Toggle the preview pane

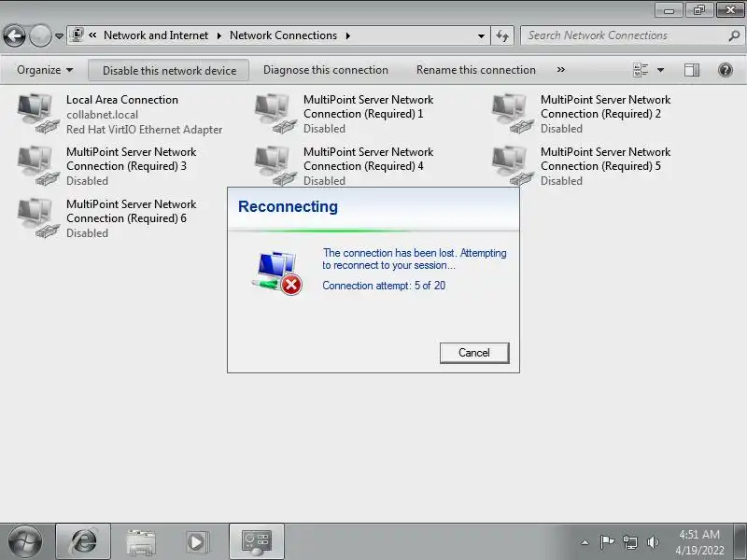(x=692, y=70)
